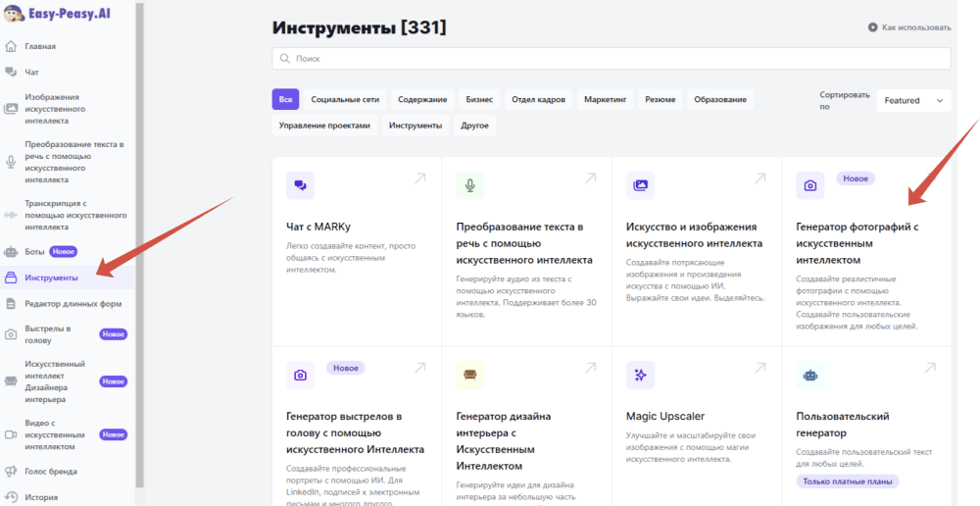
Task: Click open arrow on Чат с MARKy card
Action: click(x=420, y=178)
